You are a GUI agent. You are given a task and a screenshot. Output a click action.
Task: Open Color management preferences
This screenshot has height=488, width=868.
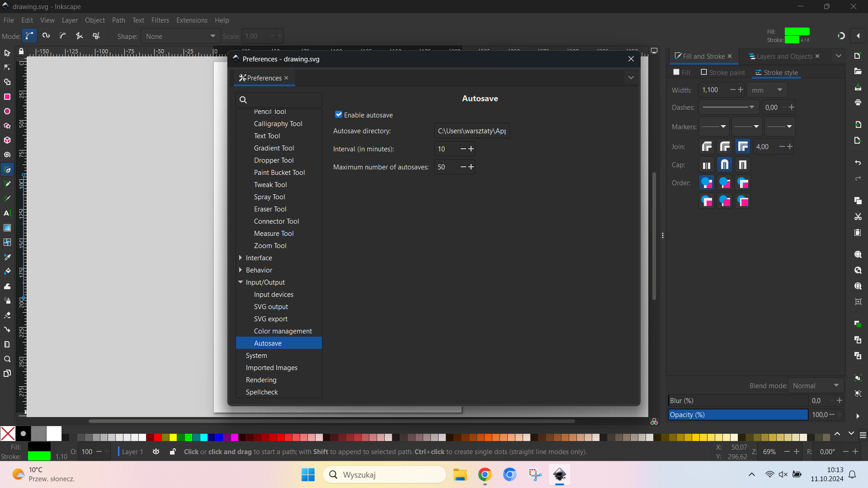point(283,331)
